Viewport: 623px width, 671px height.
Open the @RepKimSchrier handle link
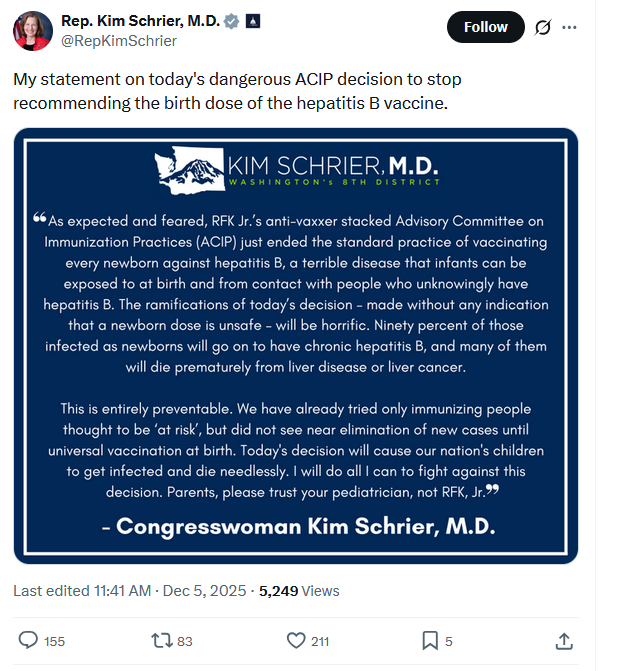click(x=119, y=41)
